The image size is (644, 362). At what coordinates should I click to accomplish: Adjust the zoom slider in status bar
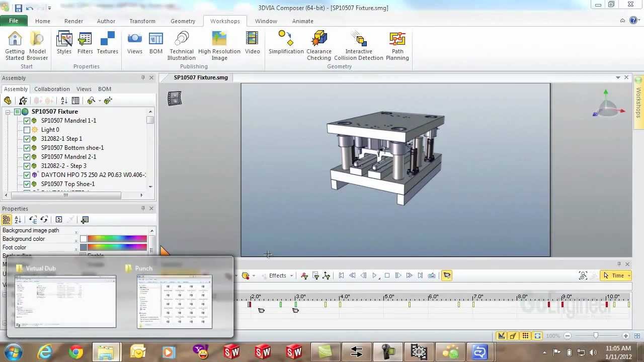pyautogui.click(x=596, y=336)
